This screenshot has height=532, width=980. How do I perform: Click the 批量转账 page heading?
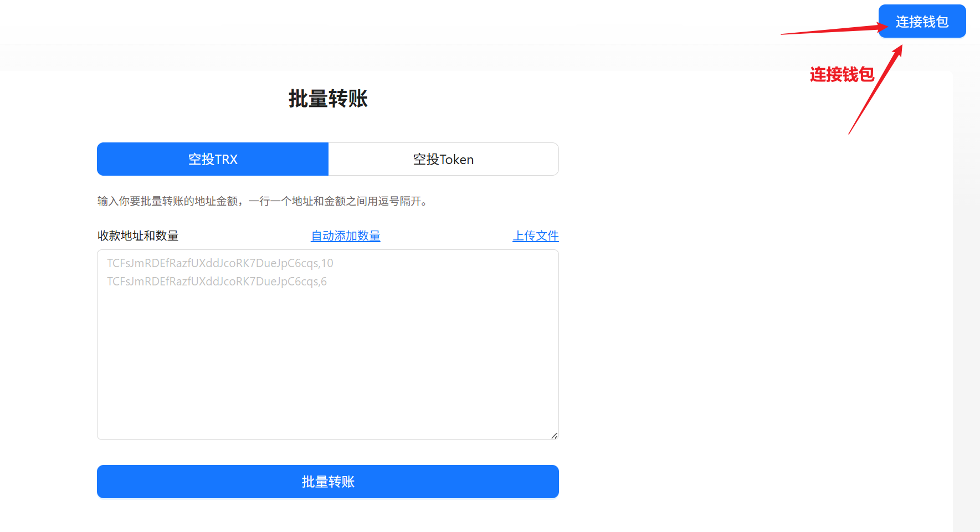pyautogui.click(x=328, y=99)
